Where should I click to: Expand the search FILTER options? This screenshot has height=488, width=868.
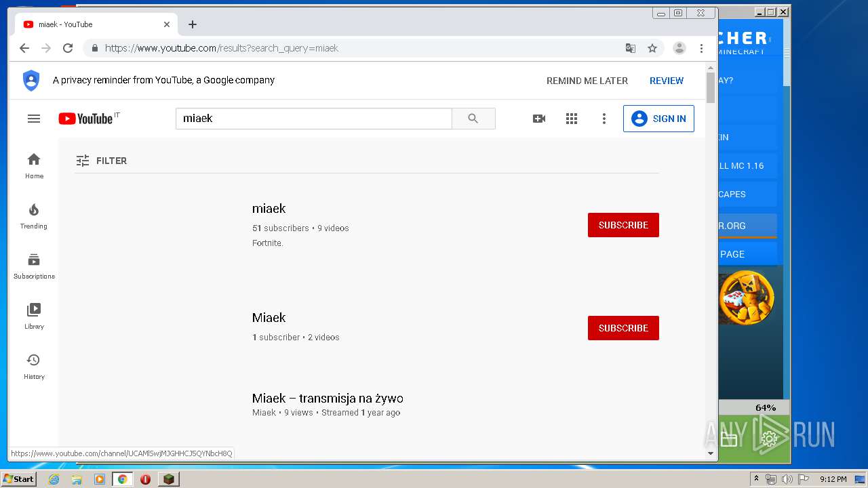[x=101, y=161]
